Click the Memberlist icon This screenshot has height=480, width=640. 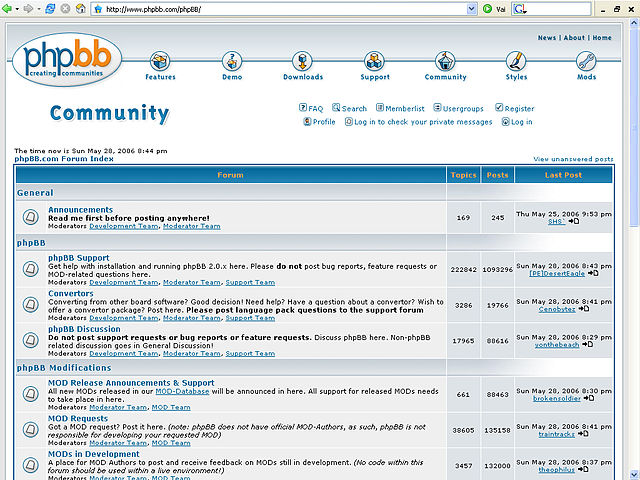pyautogui.click(x=380, y=107)
